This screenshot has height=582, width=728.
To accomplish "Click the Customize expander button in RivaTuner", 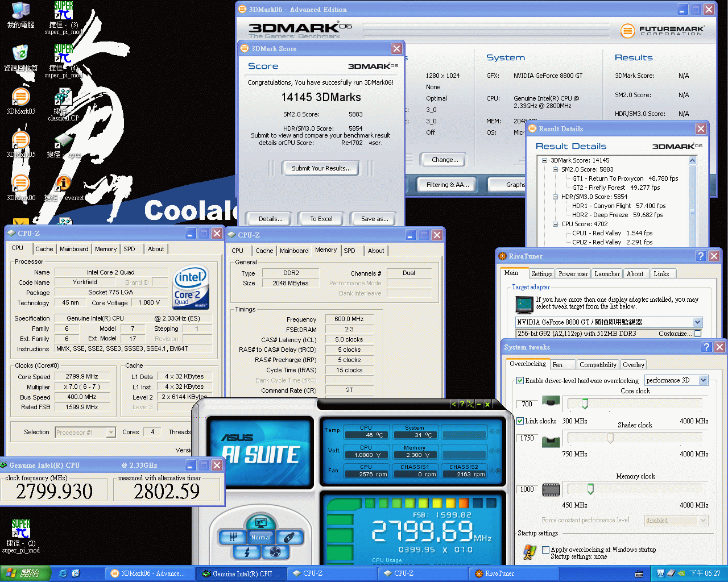I will (698, 334).
